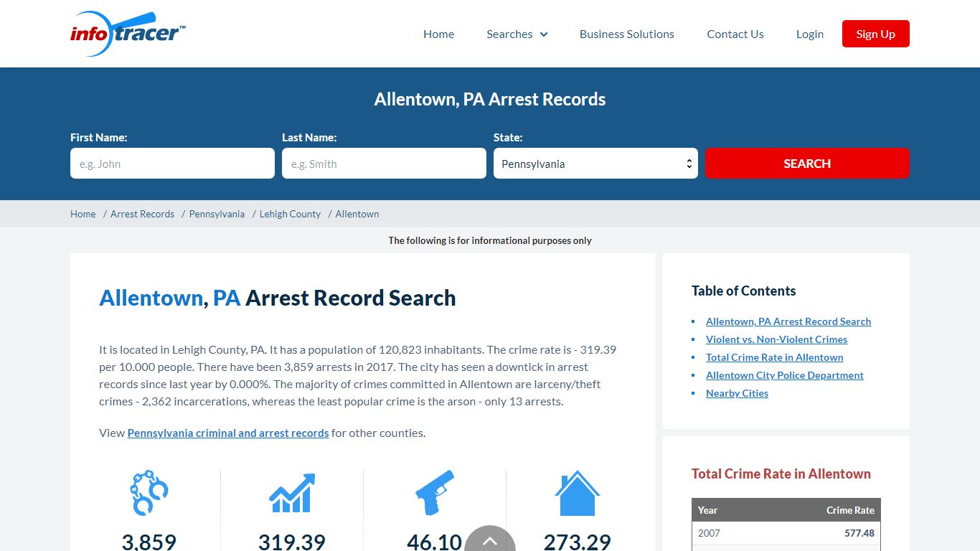Click the 319.39 crime rate figure
980x551 pixels.
tap(292, 542)
